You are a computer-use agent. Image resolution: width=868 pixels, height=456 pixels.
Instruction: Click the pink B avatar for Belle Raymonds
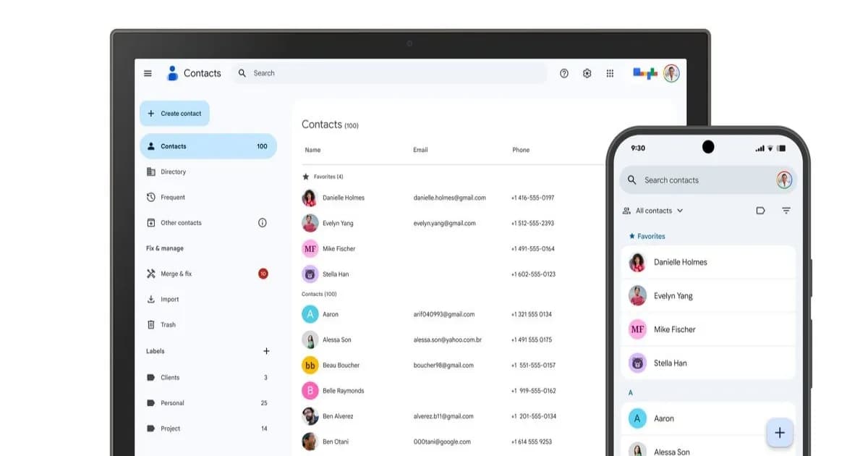tap(310, 391)
